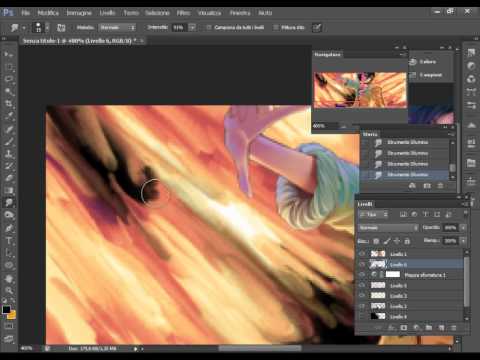Select the Pen tool
The height and width of the screenshot is (360, 480).
tap(9, 229)
